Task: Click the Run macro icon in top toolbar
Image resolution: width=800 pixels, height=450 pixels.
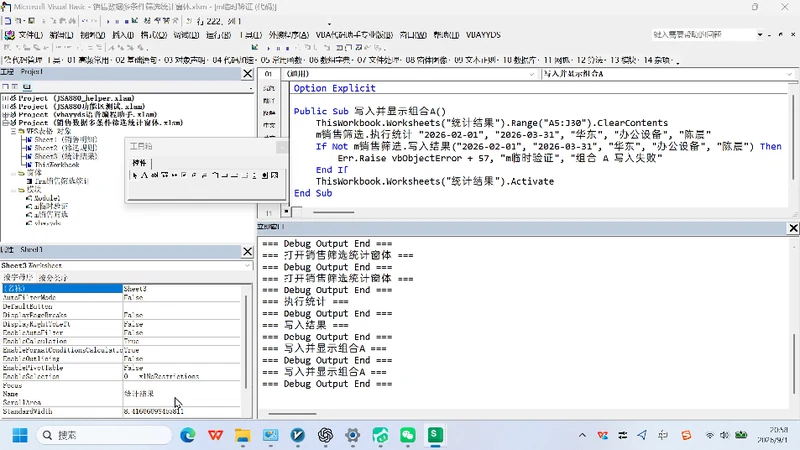Action: coord(108,21)
